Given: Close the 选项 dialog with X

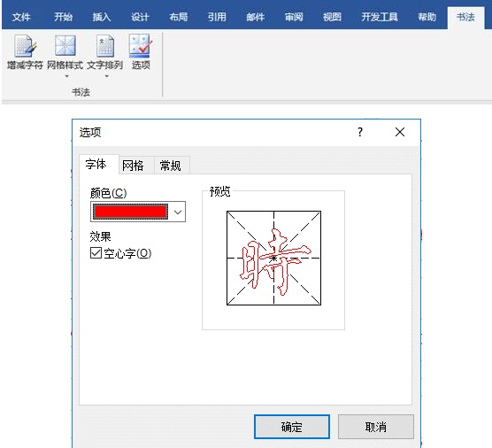Looking at the screenshot, I should [x=400, y=132].
